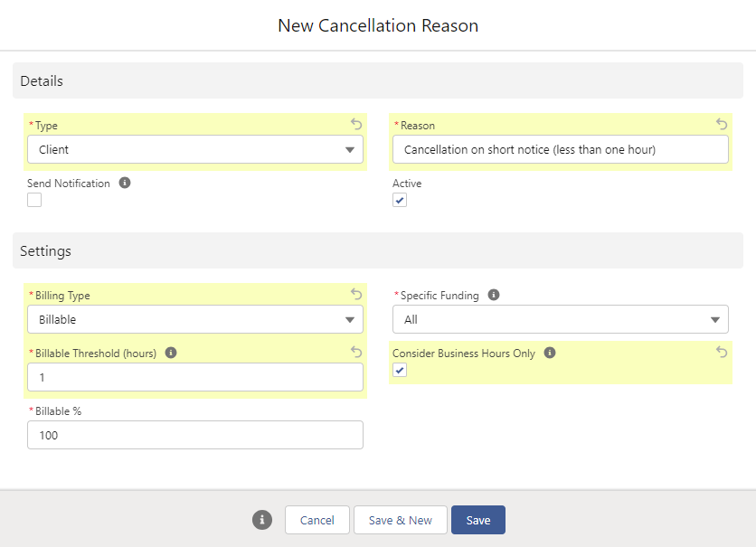Click the Save & New button

400,520
